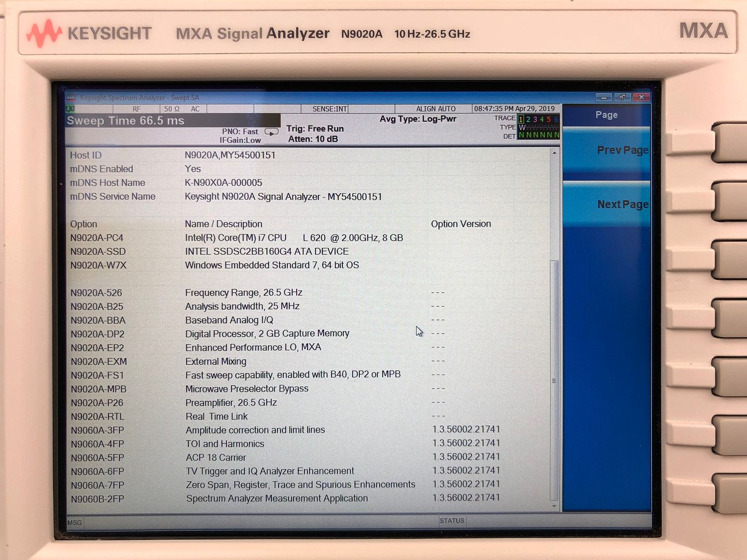Click Digital Processor, 2 GB Capture Memory
This screenshot has width=747, height=560.
tap(267, 334)
